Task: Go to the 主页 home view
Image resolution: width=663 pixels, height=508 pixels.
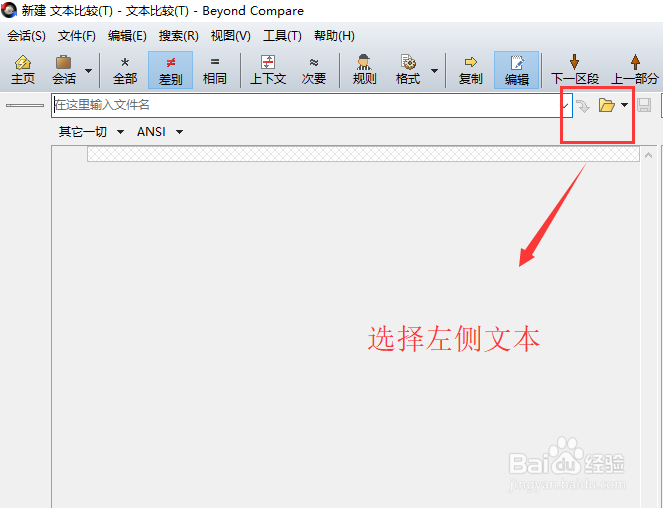Action: click(x=22, y=70)
